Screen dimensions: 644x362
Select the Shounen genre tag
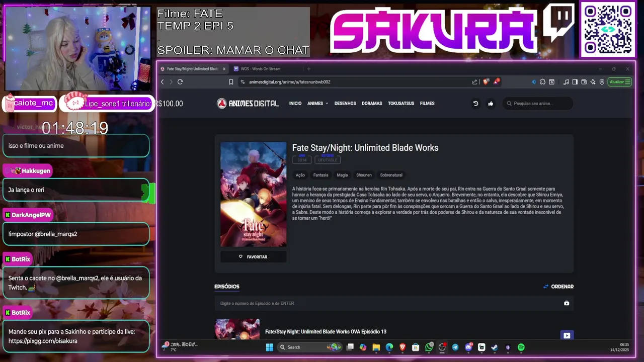click(364, 175)
